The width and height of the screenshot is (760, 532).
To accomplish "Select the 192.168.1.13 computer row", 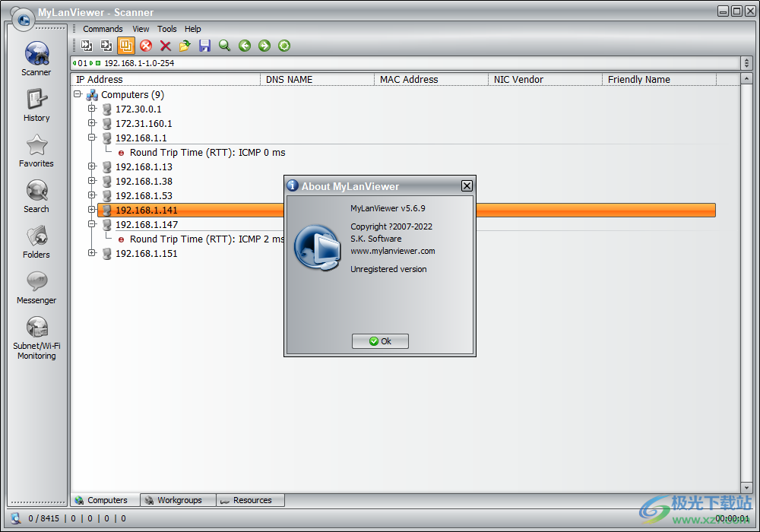I will 144,166.
